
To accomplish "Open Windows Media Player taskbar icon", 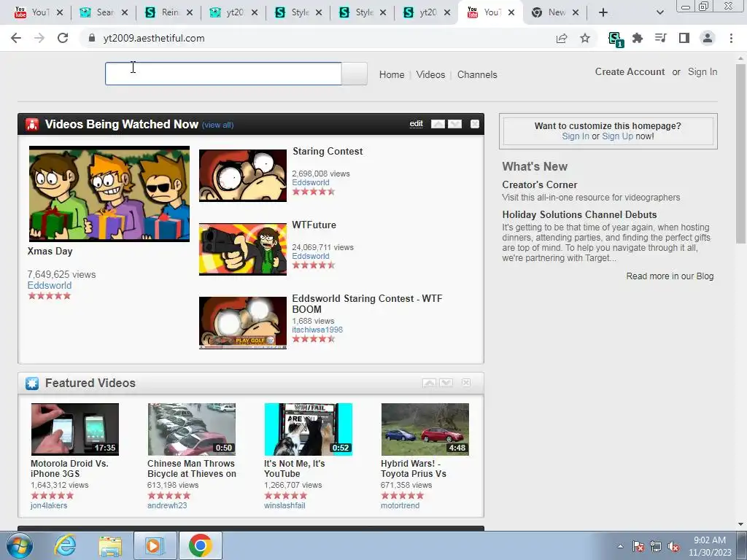I will point(155,545).
